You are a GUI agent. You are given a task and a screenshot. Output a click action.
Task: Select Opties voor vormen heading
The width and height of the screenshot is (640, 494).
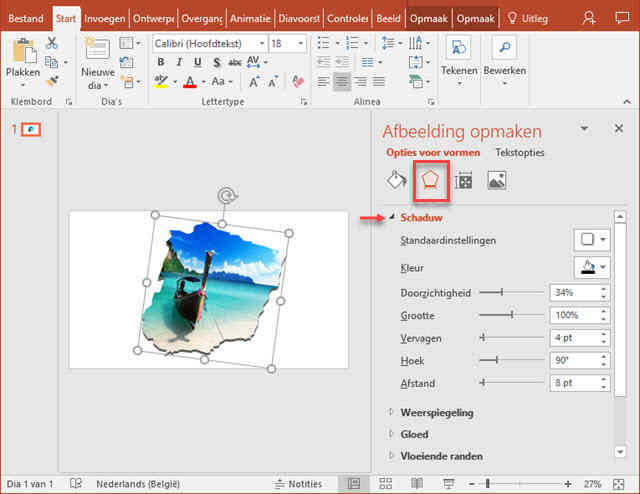(x=433, y=153)
